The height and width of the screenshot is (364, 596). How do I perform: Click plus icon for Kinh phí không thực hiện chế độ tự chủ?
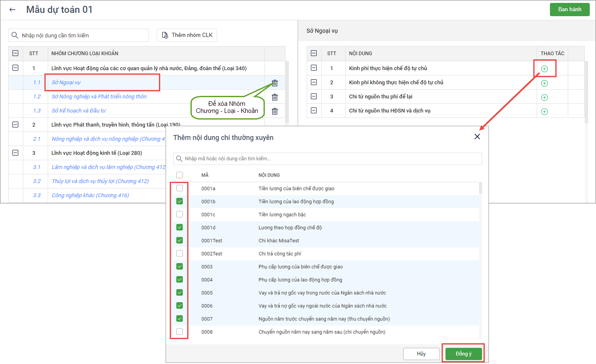pyautogui.click(x=545, y=83)
